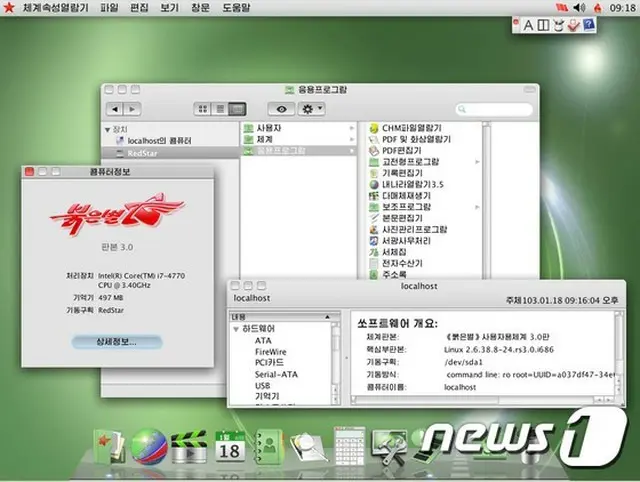Open the 도움말 menu
The image size is (640, 482).
point(236,8)
